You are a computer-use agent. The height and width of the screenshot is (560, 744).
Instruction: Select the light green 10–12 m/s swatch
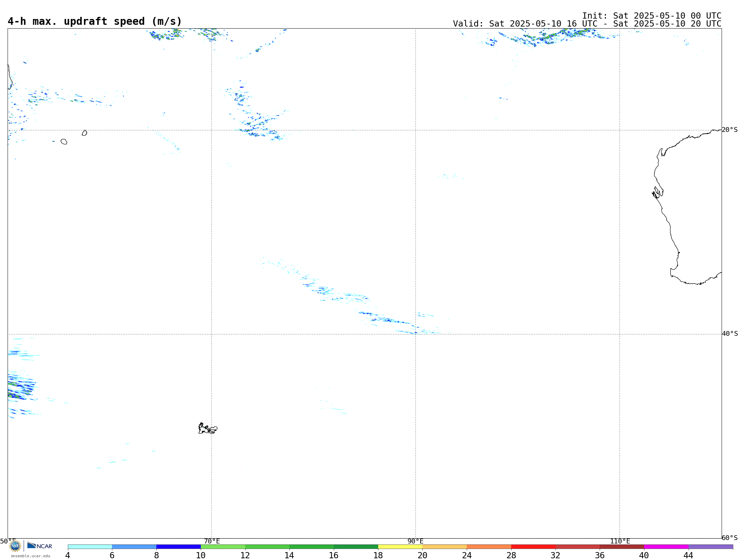223,547
